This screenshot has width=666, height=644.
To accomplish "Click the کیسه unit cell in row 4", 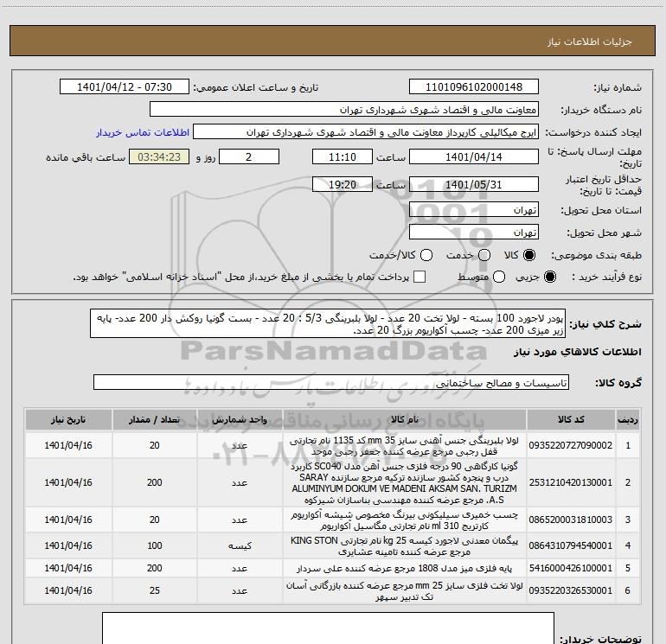I will point(240,546).
